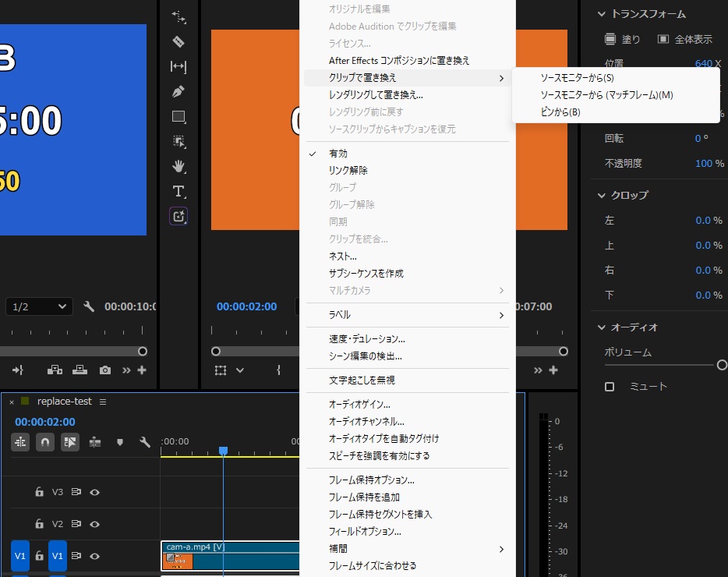Select the Remix selection tool

click(x=178, y=141)
